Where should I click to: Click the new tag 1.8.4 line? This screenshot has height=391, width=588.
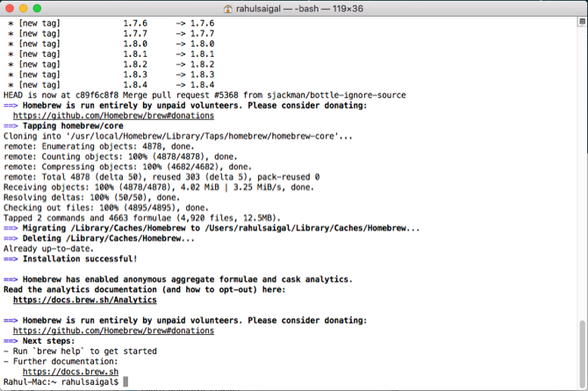click(x=105, y=84)
